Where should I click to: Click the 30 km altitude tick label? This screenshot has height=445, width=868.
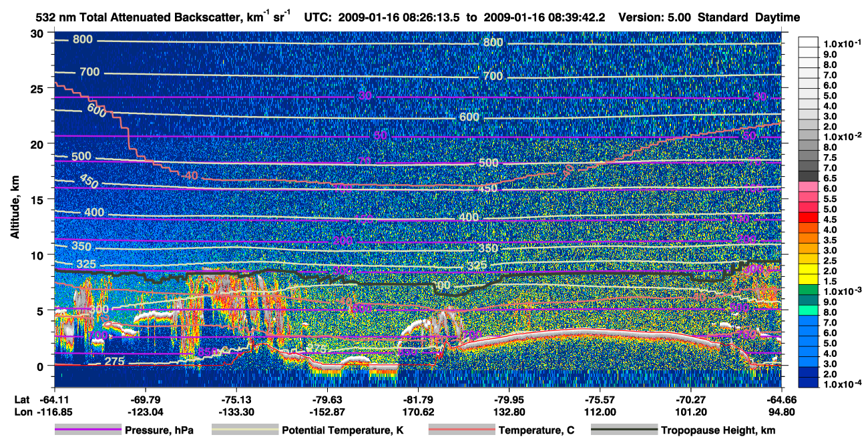click(x=39, y=33)
